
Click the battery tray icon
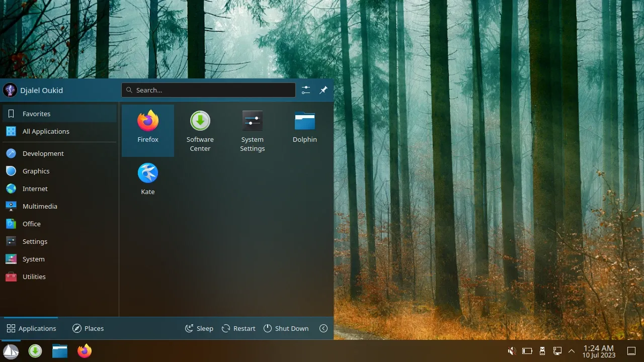click(527, 351)
